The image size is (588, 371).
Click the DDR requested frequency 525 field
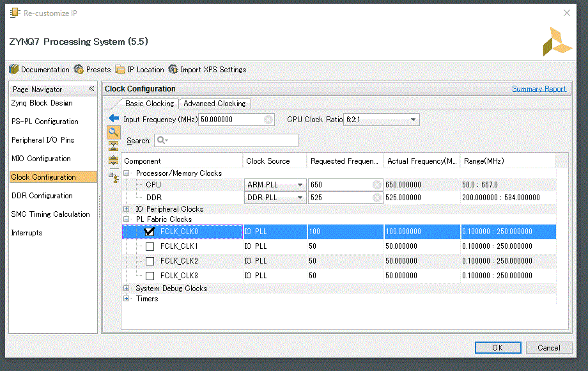pyautogui.click(x=345, y=198)
